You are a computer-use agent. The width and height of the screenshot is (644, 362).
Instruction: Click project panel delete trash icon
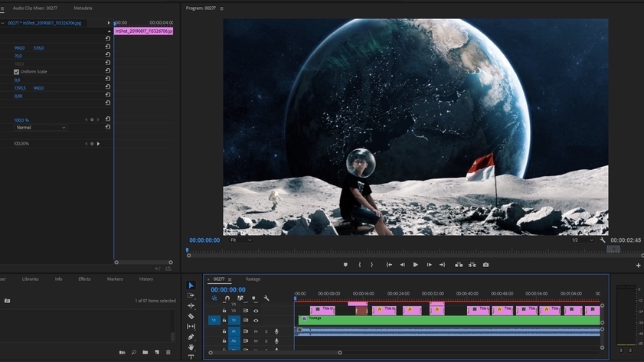(168, 352)
